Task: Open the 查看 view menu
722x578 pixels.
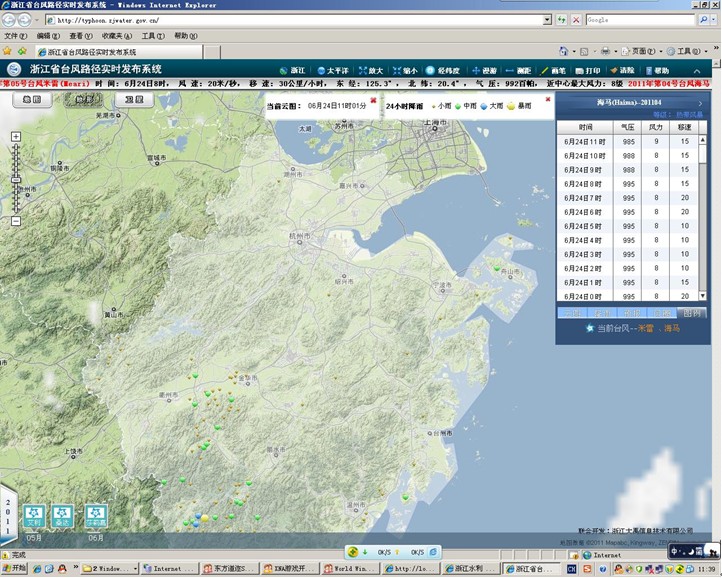Action: point(81,36)
